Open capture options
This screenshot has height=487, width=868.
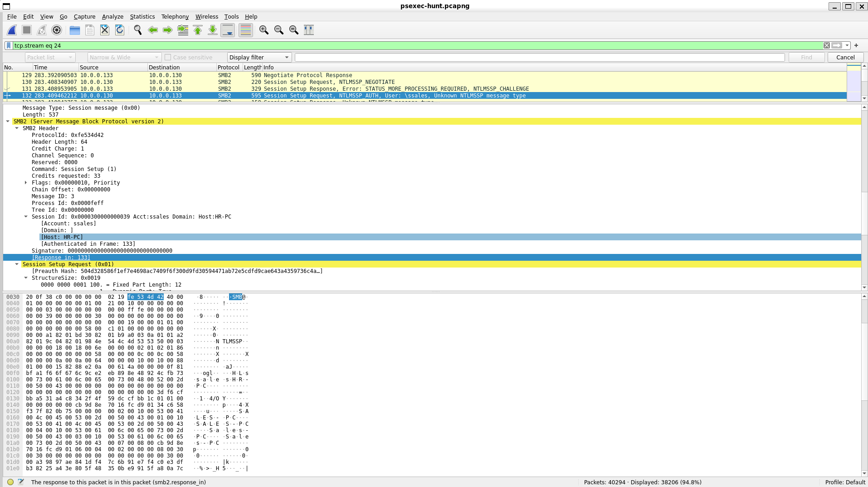[x=57, y=30]
